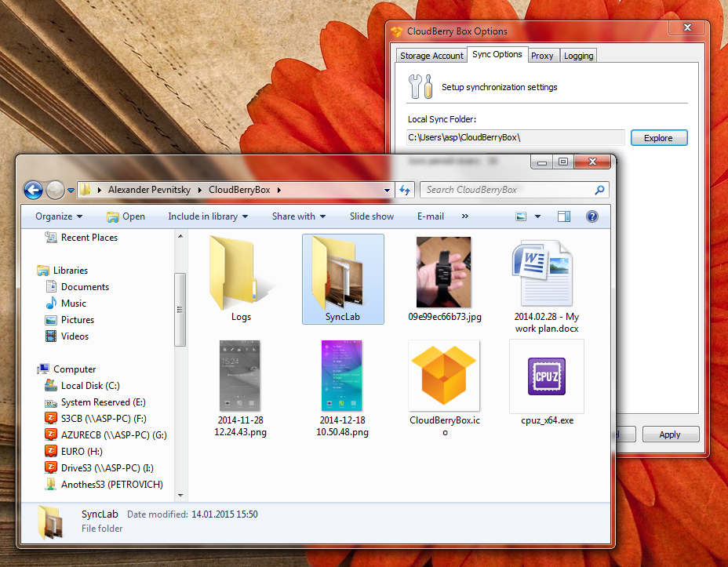Open the Organize dropdown menu
Viewport: 728px width, 567px height.
point(59,216)
